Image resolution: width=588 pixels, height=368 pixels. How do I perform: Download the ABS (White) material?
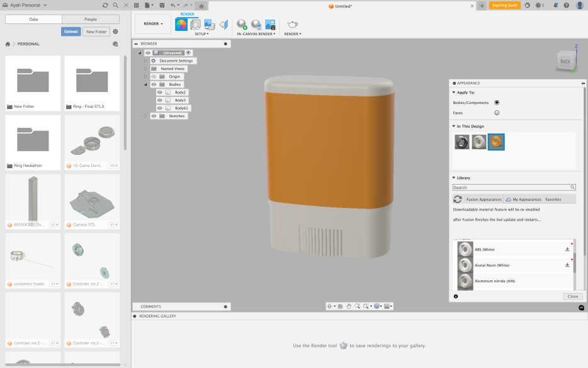(x=567, y=250)
